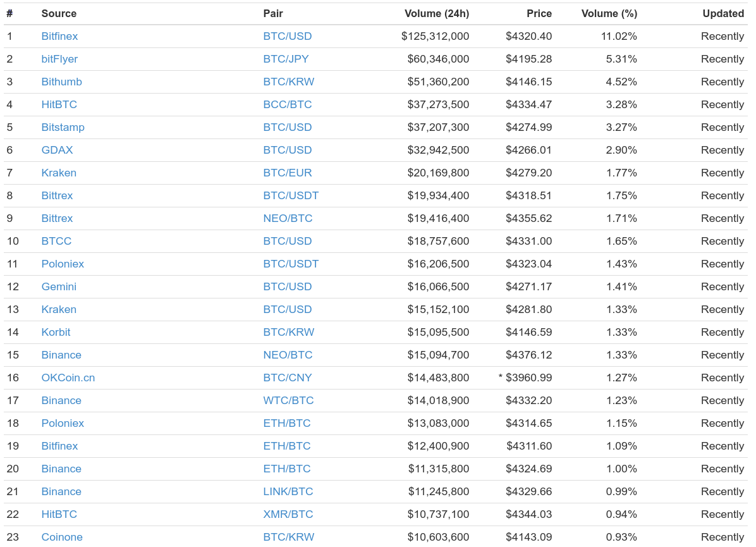Image resolution: width=756 pixels, height=547 pixels.
Task: Select the Updated column header
Action: 723,13
